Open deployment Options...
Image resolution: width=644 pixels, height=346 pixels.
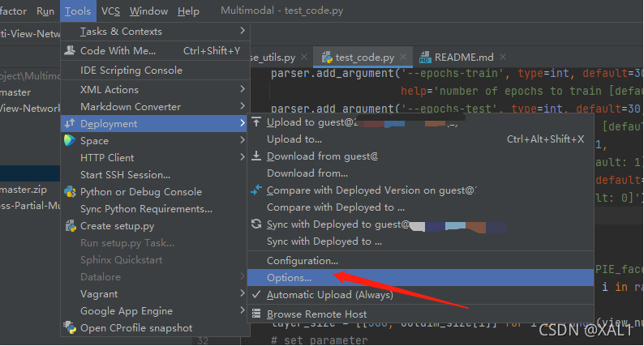click(x=421, y=277)
